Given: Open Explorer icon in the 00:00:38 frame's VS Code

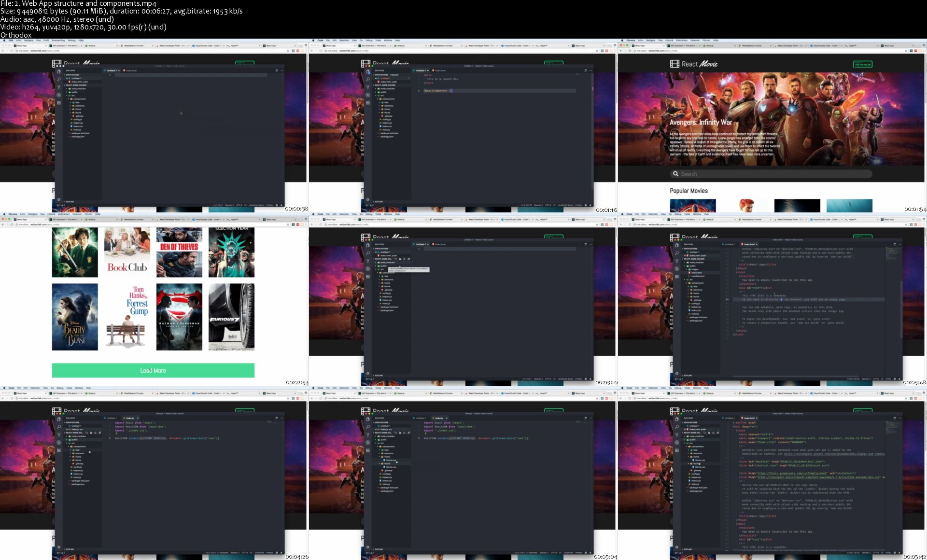Looking at the screenshot, I should point(59,71).
